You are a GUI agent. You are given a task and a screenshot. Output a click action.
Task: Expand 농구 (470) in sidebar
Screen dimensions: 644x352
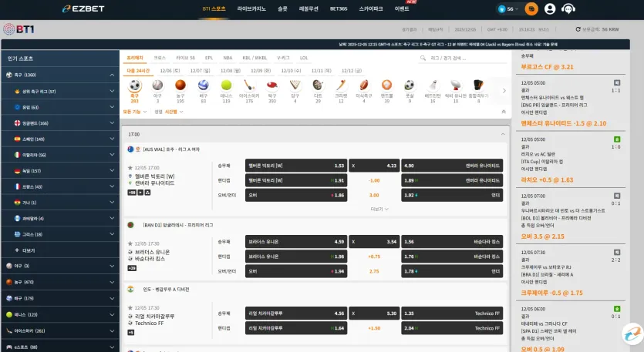pos(112,282)
